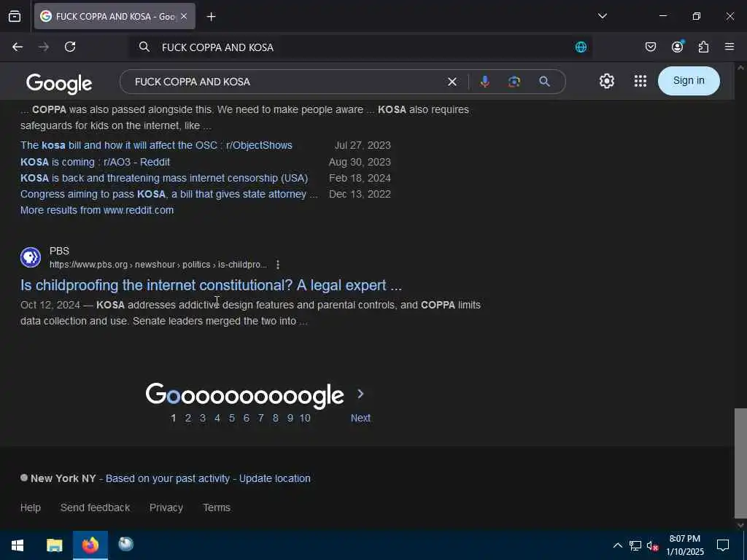
Task: Go to results page 7
Action: coord(260,418)
